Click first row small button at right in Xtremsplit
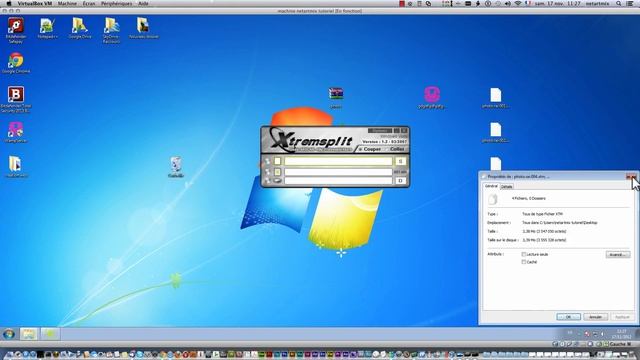This screenshot has width=640, height=360. tap(400, 161)
